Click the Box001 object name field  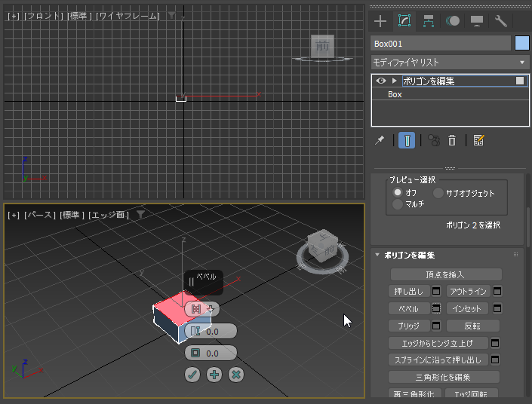(441, 44)
